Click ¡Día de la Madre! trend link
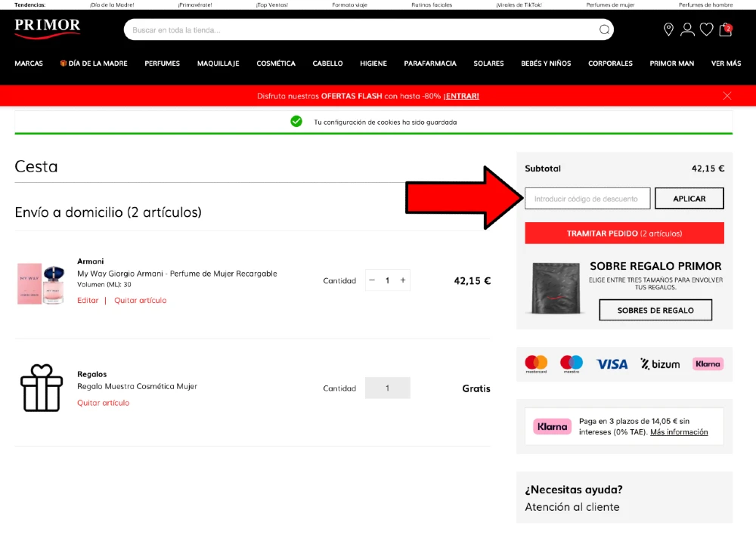This screenshot has height=535, width=756. [112, 5]
